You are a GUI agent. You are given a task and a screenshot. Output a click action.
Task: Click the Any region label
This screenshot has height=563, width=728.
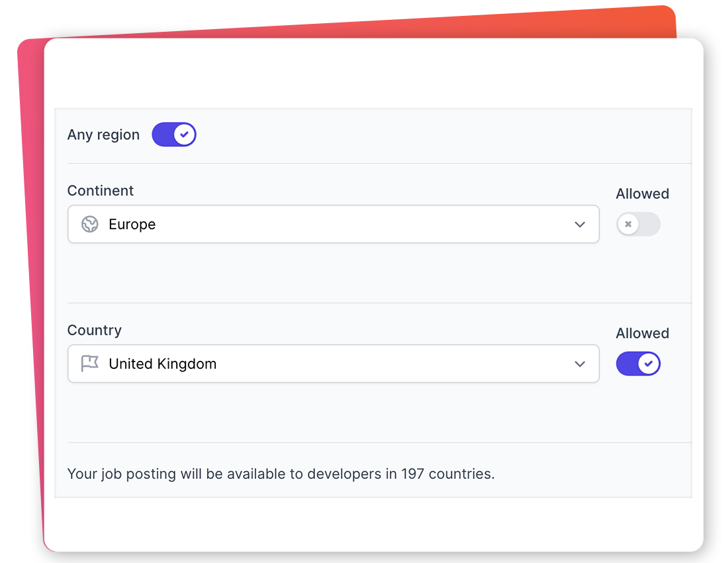pos(103,134)
